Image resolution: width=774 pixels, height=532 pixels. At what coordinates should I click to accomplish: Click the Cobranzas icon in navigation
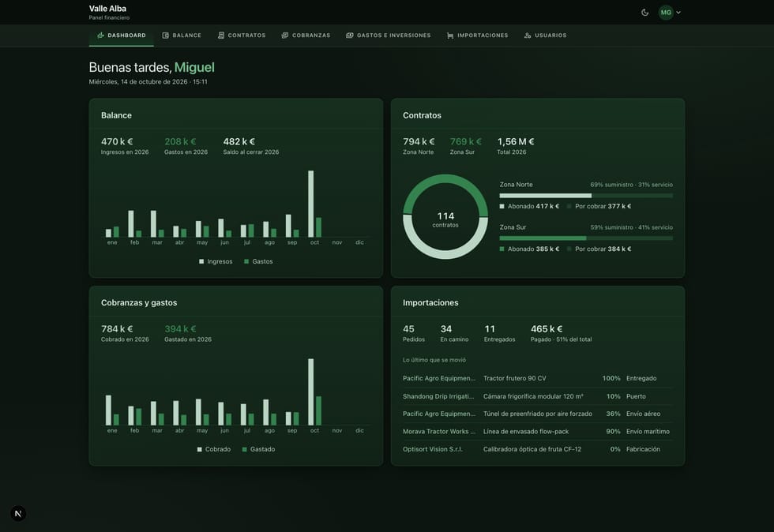(285, 36)
